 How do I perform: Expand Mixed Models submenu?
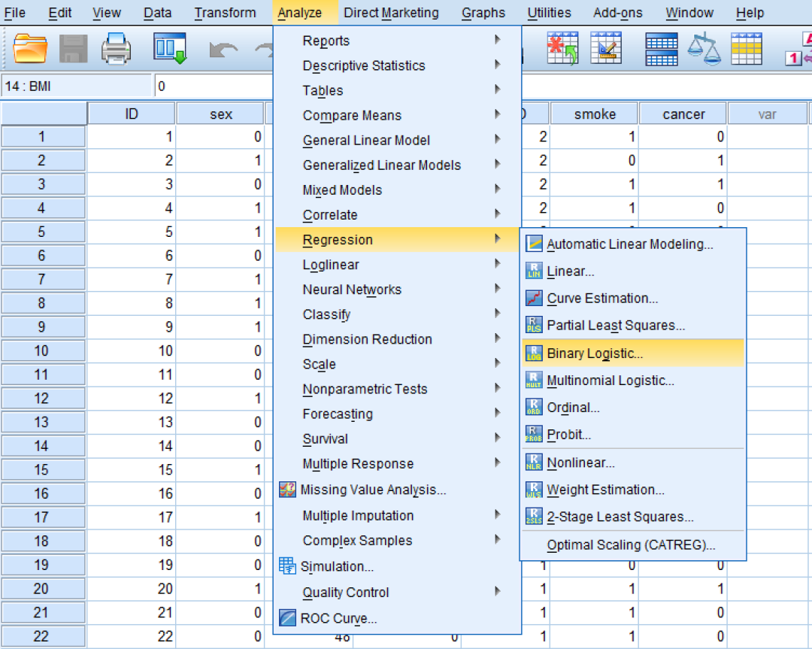[x=397, y=190]
